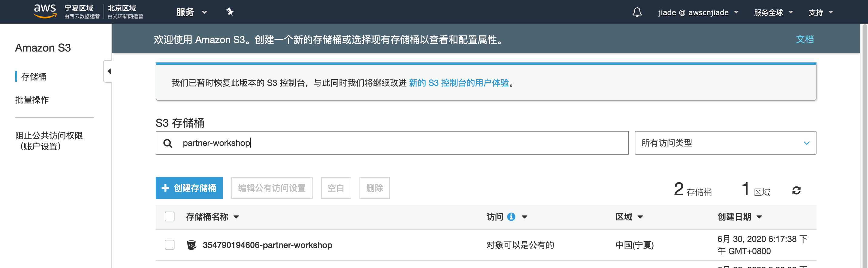Click the Amazon S3 sidebar title
This screenshot has height=268, width=868.
(43, 48)
